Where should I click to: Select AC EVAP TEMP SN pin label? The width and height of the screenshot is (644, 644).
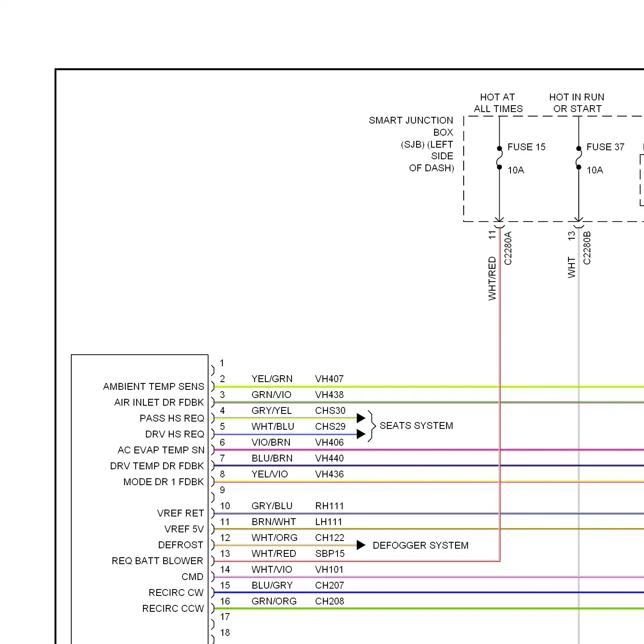[161, 450]
